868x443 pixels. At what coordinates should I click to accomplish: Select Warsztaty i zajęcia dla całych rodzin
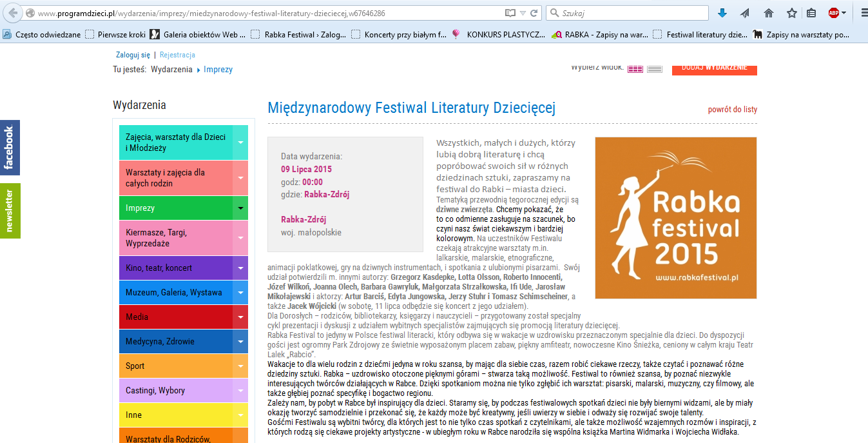point(176,178)
